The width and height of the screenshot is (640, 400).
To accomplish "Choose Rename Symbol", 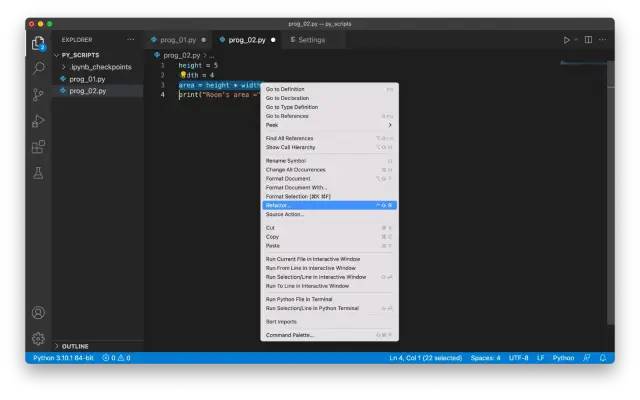I will tap(329, 161).
